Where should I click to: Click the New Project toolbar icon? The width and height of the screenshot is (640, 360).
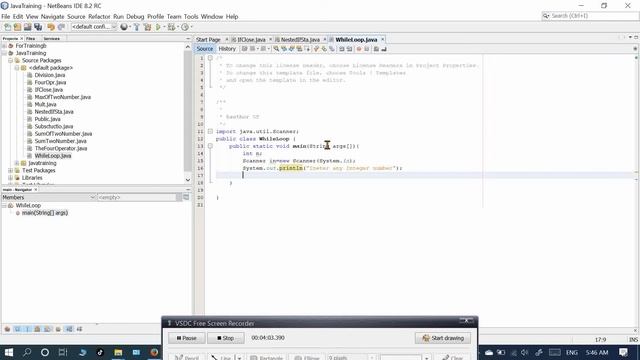point(17,27)
